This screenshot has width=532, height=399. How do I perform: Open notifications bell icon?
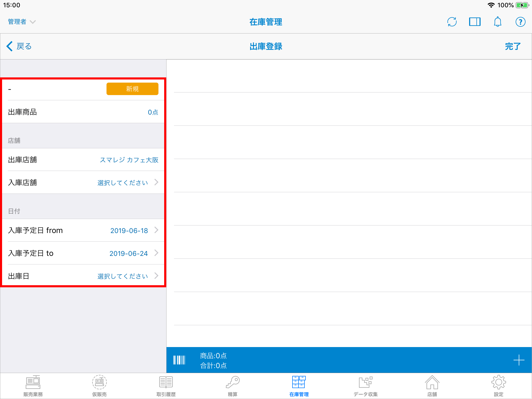497,22
